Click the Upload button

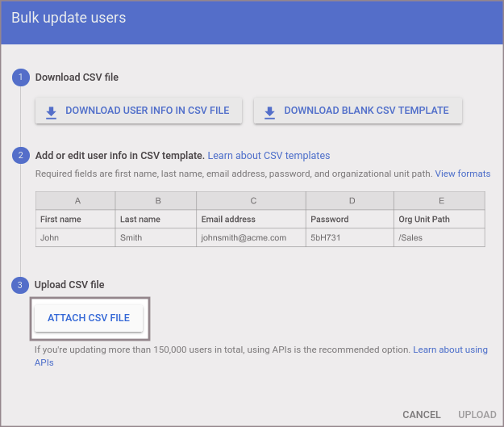(x=477, y=415)
